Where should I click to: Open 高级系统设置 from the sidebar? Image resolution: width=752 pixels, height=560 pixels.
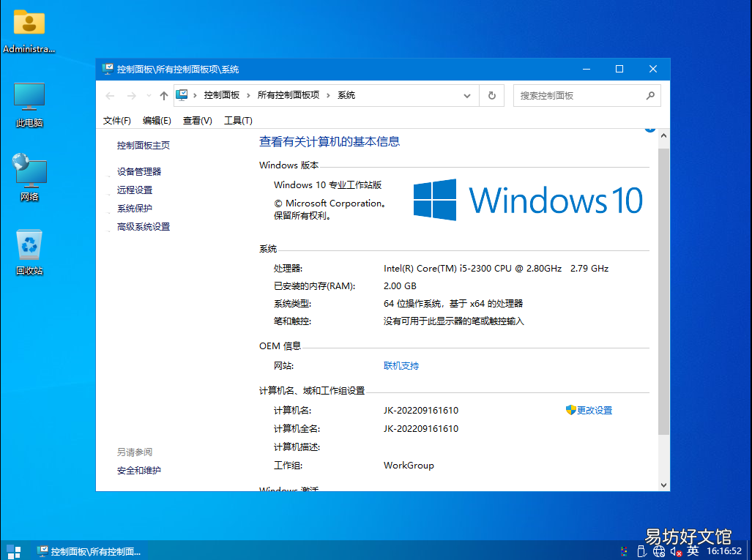(144, 226)
